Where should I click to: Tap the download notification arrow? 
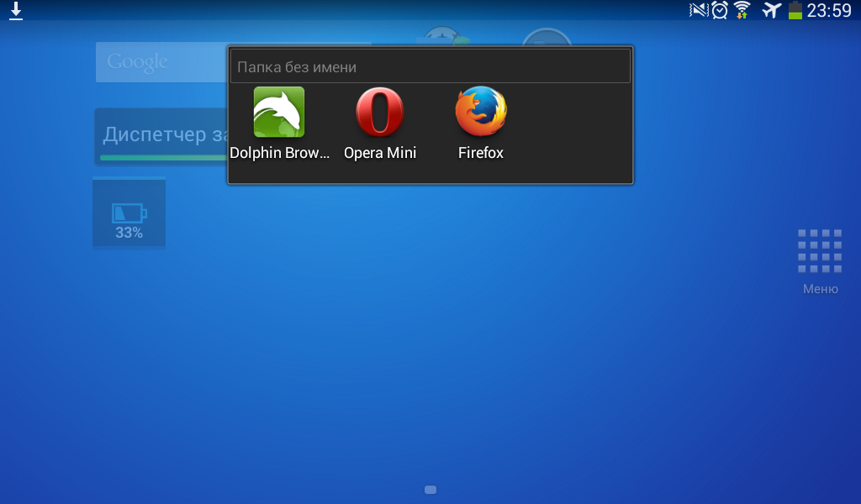click(x=16, y=10)
